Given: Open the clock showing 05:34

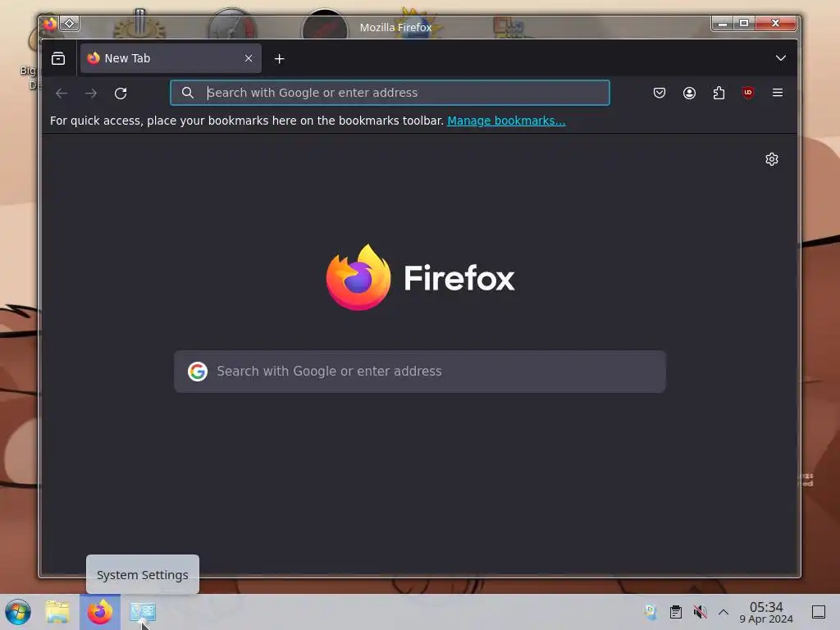Looking at the screenshot, I should point(766,612).
